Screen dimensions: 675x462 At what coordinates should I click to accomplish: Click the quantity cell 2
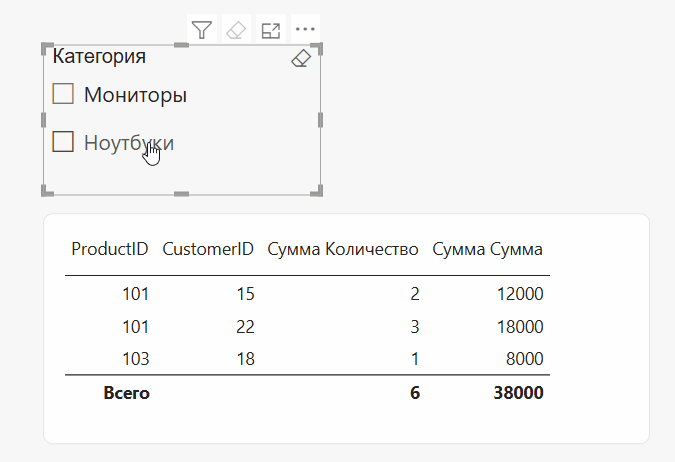click(415, 294)
